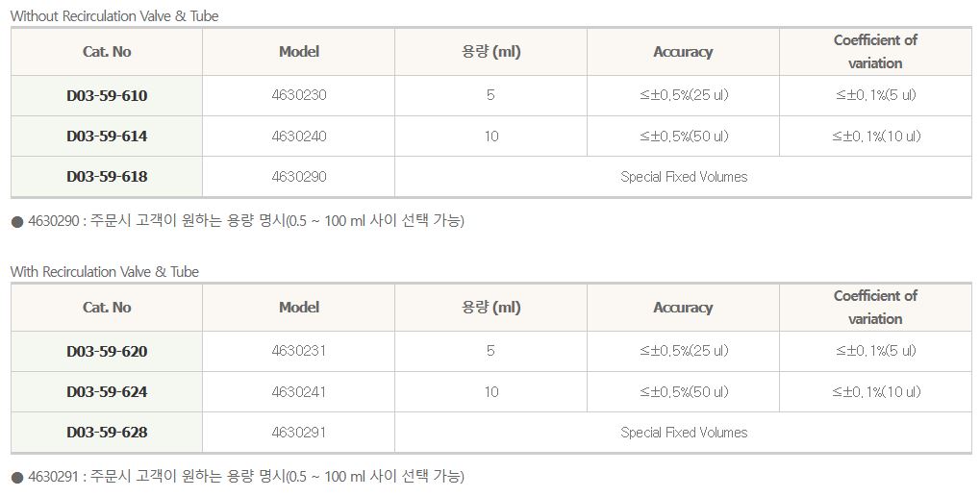This screenshot has width=980, height=497.
Task: Open catalog item D03-59-618
Action: 107,177
